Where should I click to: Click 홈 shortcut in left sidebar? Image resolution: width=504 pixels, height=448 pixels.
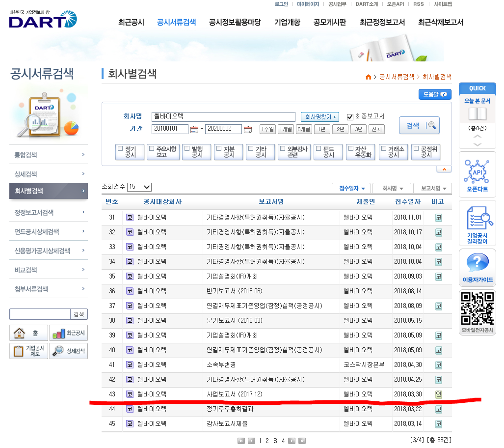(x=28, y=333)
